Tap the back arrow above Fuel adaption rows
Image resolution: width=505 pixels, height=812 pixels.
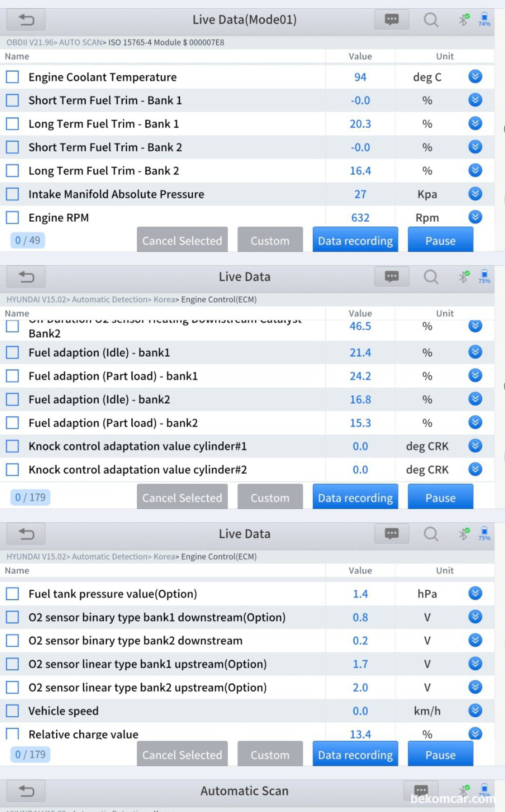(x=26, y=277)
